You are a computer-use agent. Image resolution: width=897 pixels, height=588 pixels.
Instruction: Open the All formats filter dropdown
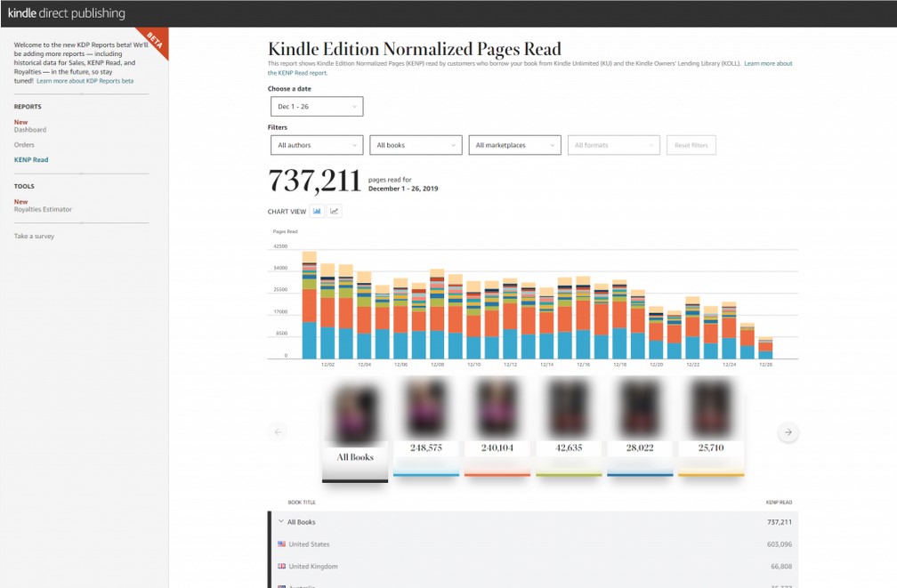(x=614, y=145)
